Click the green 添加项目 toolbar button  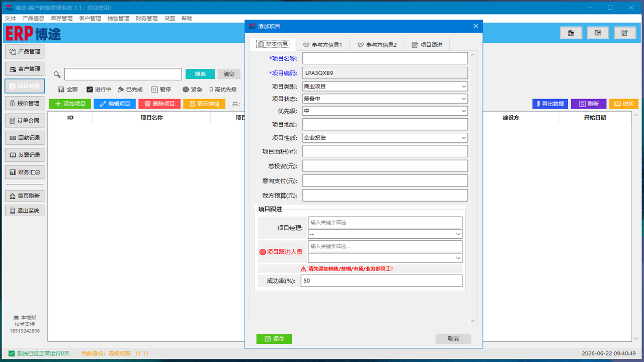point(70,104)
